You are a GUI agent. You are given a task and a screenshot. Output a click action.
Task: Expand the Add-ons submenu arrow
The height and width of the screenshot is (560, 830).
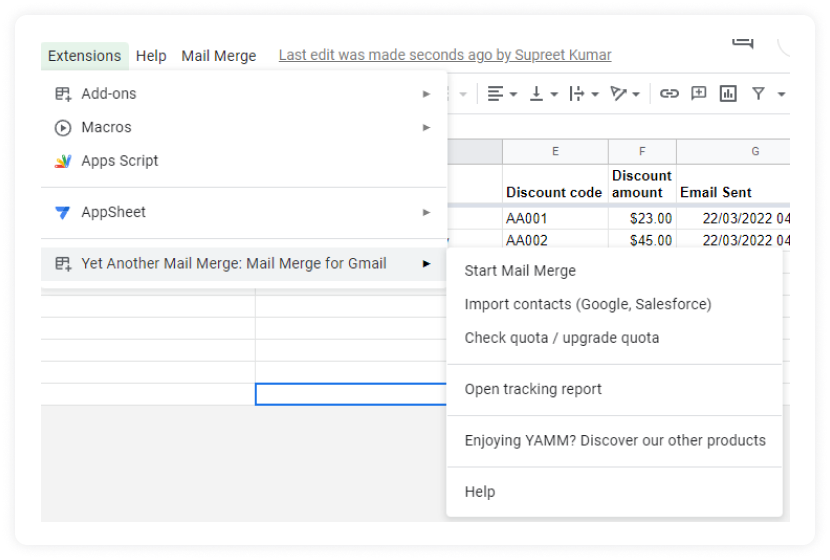click(426, 94)
